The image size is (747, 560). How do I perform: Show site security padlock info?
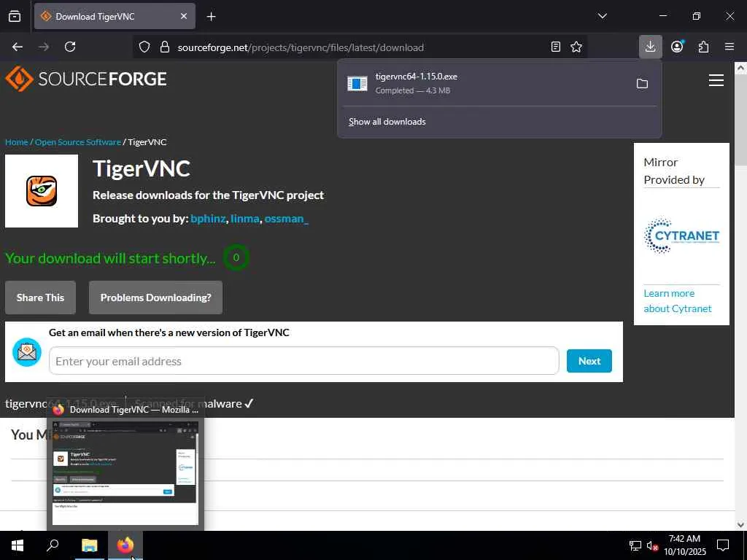point(165,47)
